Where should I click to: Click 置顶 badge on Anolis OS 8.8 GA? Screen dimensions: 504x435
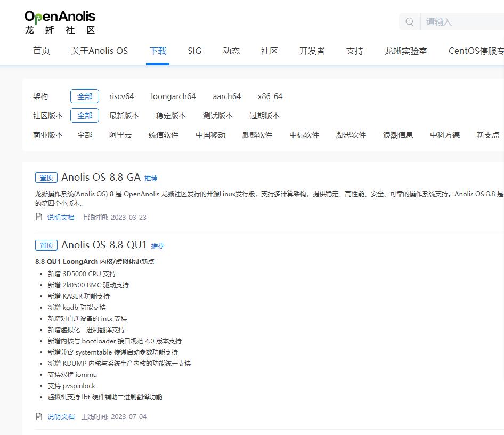click(46, 178)
